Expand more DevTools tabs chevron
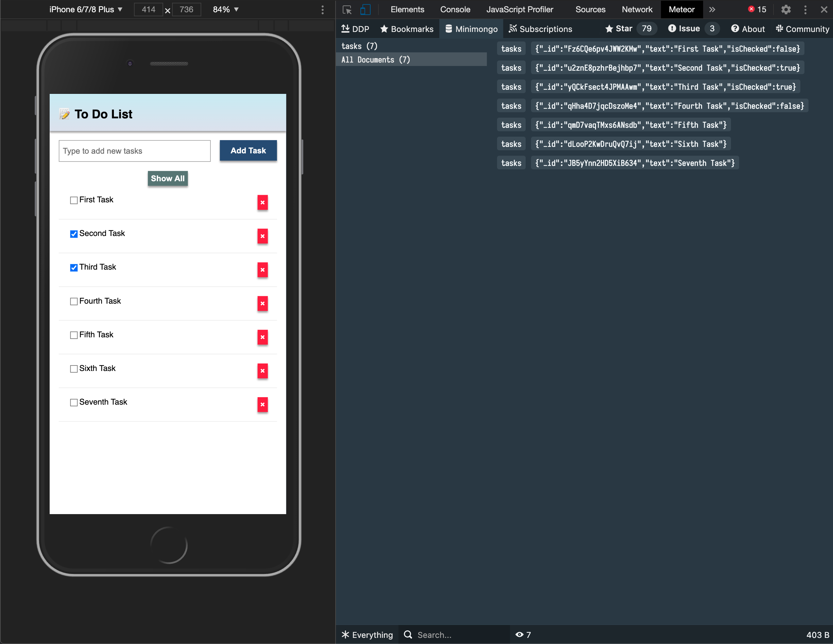The image size is (833, 644). [x=712, y=10]
